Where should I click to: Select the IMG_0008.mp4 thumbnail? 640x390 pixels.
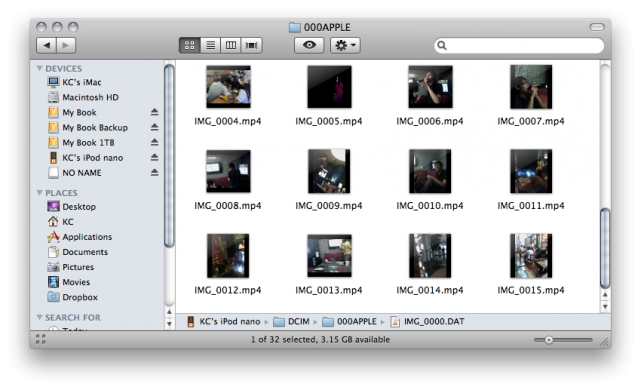pyautogui.click(x=228, y=171)
